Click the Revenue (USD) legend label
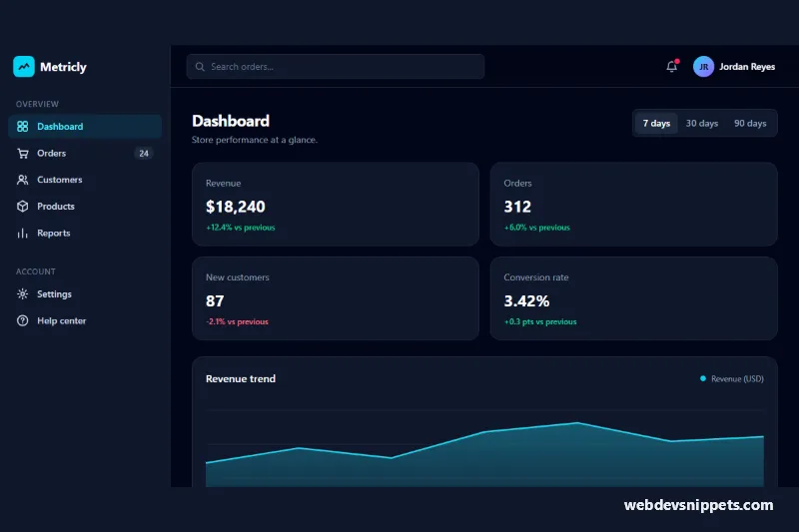The image size is (799, 532). pos(737,378)
